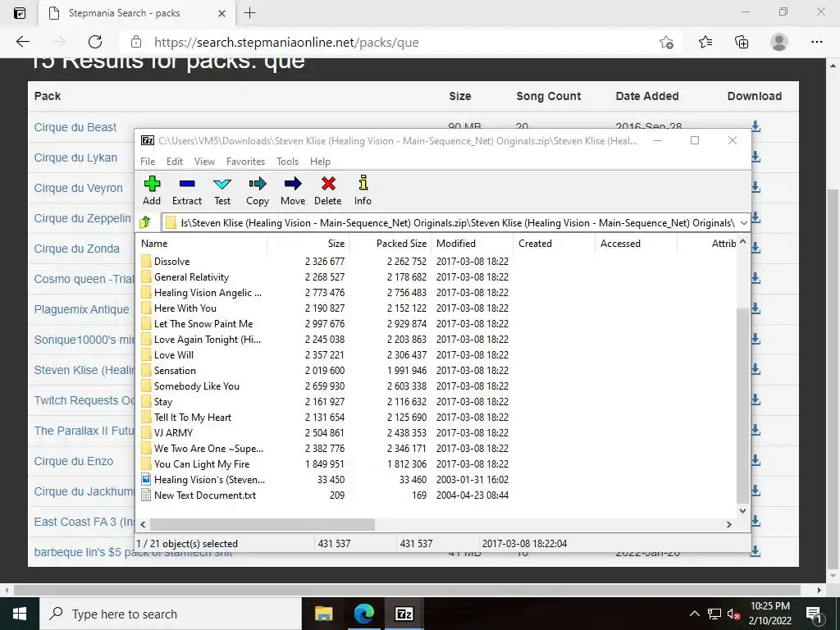840x630 pixels.
Task: Download the Cirque du Enzo pack
Action: pyautogui.click(x=756, y=460)
